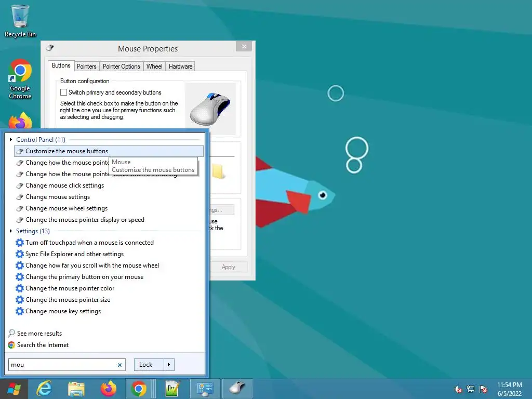This screenshot has width=532, height=399.
Task: Click the muted volume tray icon
Action: 458,389
